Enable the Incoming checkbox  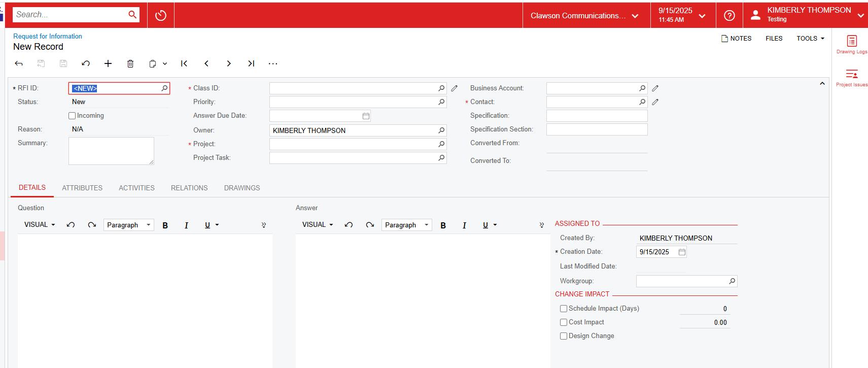(x=72, y=116)
